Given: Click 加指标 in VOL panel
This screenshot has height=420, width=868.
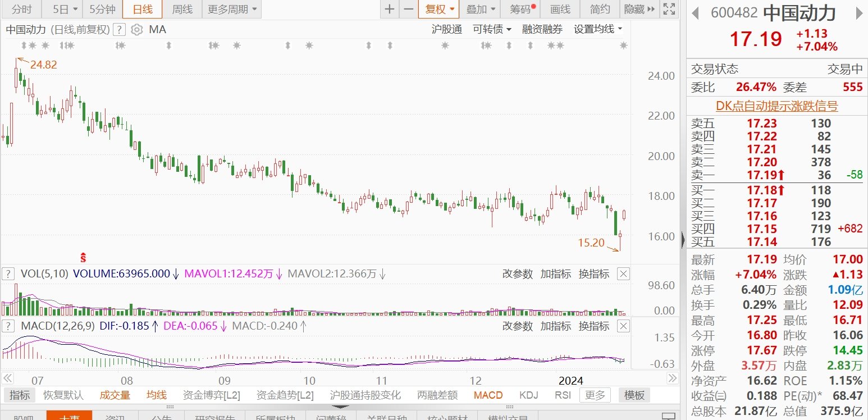Looking at the screenshot, I should coord(555,274).
